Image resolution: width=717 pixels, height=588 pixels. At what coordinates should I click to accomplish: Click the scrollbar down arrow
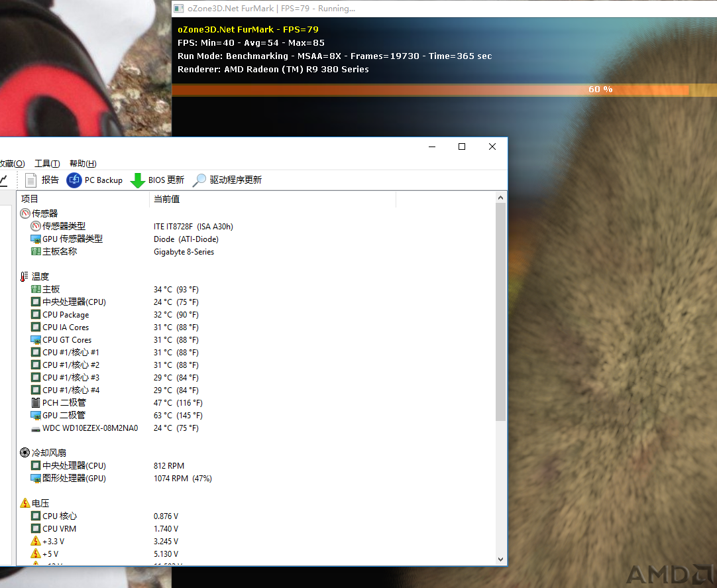pyautogui.click(x=501, y=559)
